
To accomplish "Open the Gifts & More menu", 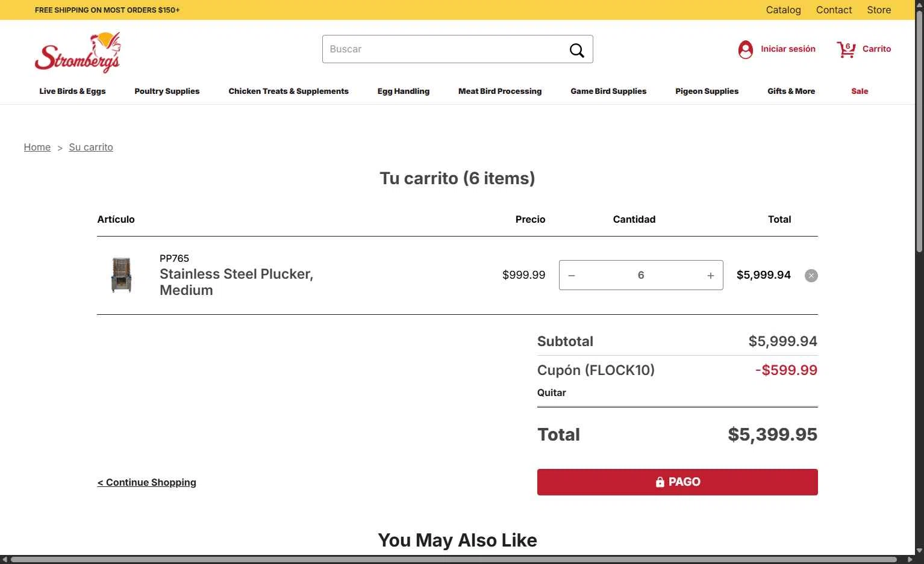I will [x=791, y=91].
